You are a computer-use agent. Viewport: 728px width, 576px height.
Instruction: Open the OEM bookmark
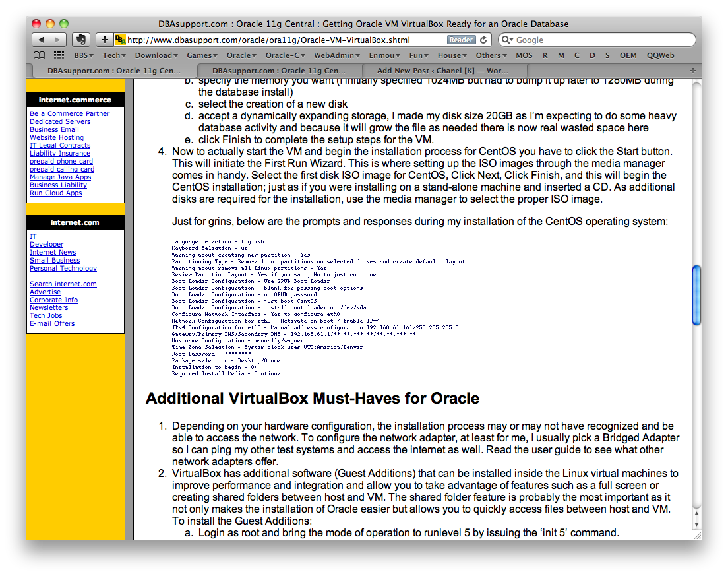coord(628,55)
